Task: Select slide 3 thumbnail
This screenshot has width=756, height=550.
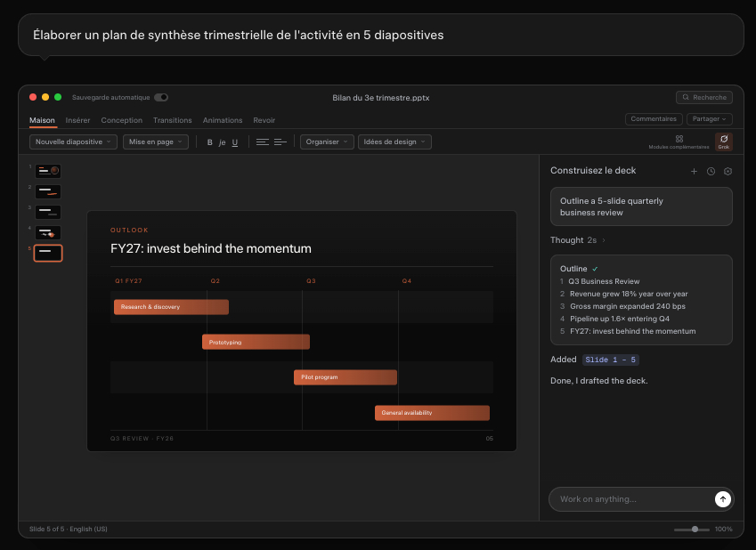Action: [x=48, y=212]
